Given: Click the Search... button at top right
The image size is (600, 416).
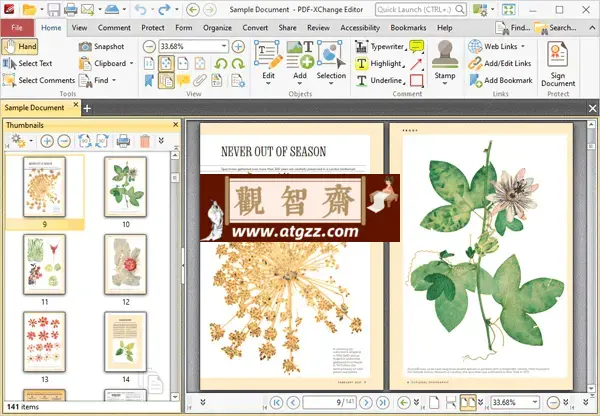Looking at the screenshot, I should [555, 28].
